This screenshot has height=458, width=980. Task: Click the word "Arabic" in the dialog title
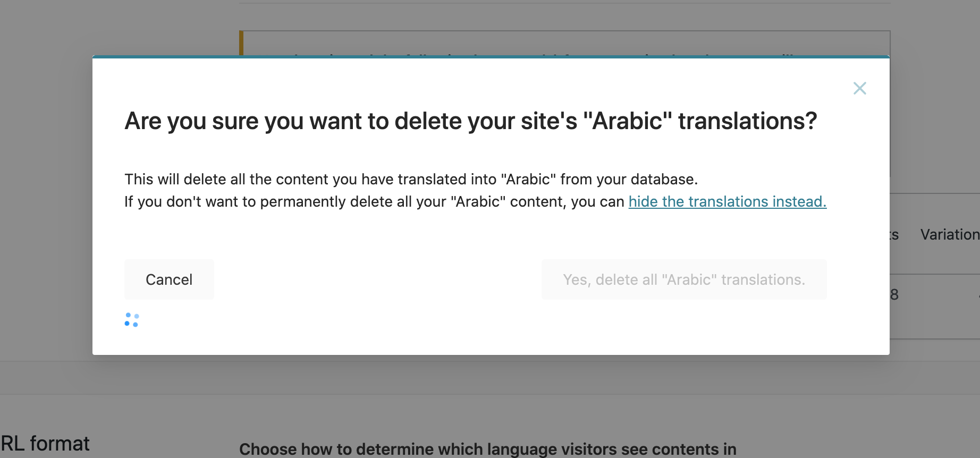(628, 121)
